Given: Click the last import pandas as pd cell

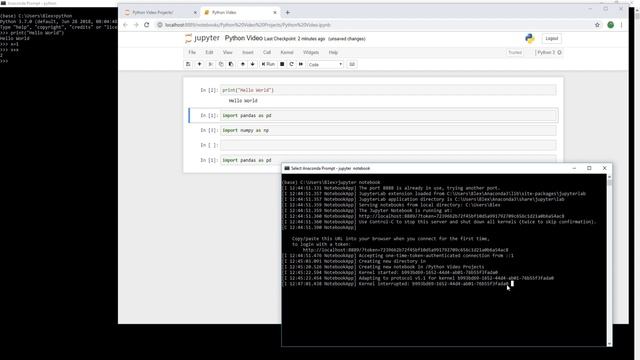Looking at the screenshot, I should click(388, 160).
